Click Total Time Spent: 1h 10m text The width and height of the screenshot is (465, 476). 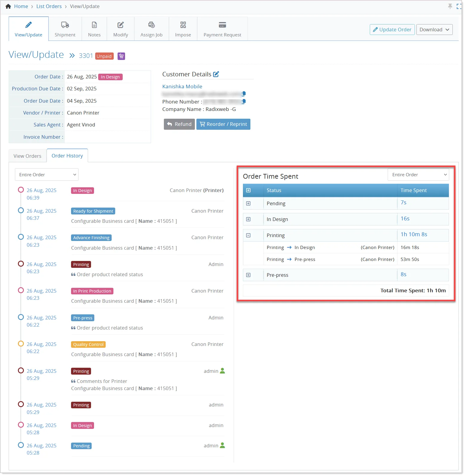click(x=413, y=290)
